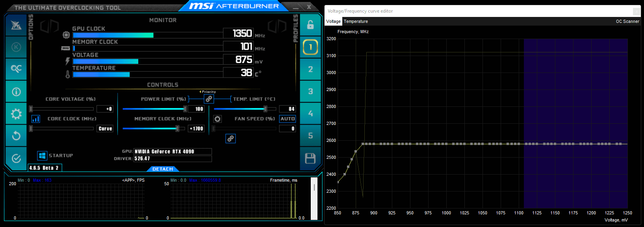This screenshot has width=644, height=227.
Task: Click the GPU name NVIDIA GeForce RTX 4090
Action: (173, 151)
